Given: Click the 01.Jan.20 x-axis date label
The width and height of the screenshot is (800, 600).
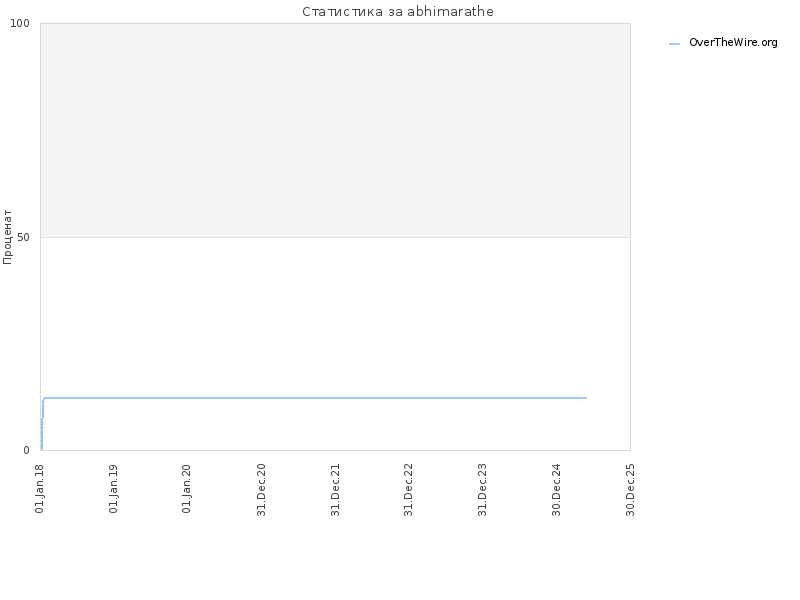Looking at the screenshot, I should 186,489.
